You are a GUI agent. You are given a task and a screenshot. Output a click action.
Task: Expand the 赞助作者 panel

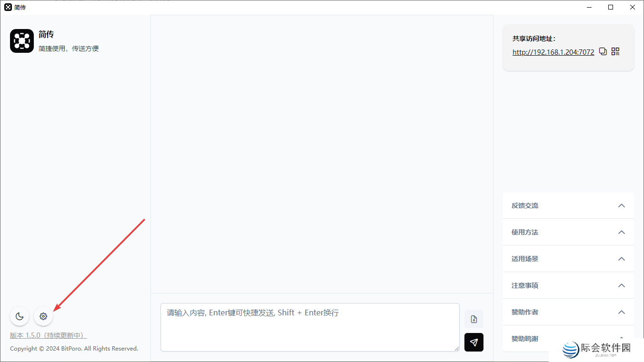[x=568, y=312]
